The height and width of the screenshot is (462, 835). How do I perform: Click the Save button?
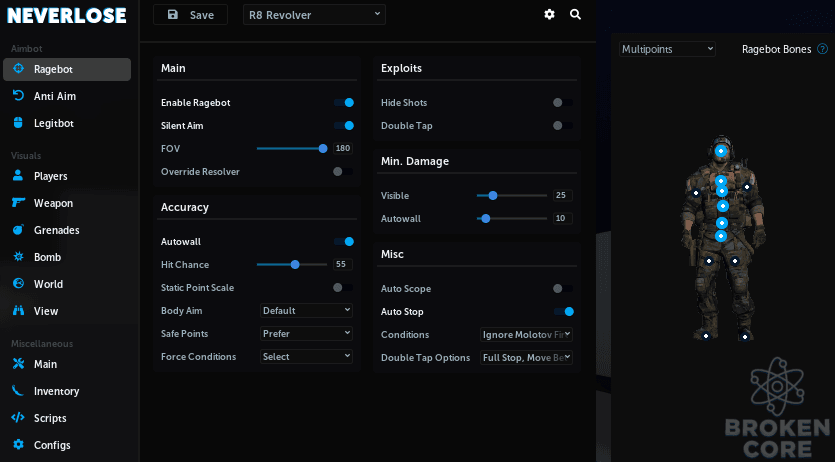[x=190, y=15]
